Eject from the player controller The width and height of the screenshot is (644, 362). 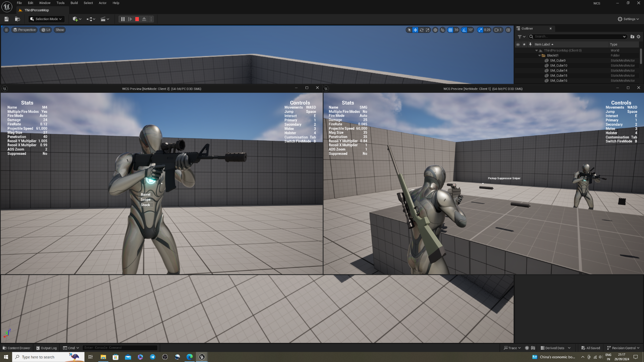click(x=144, y=19)
